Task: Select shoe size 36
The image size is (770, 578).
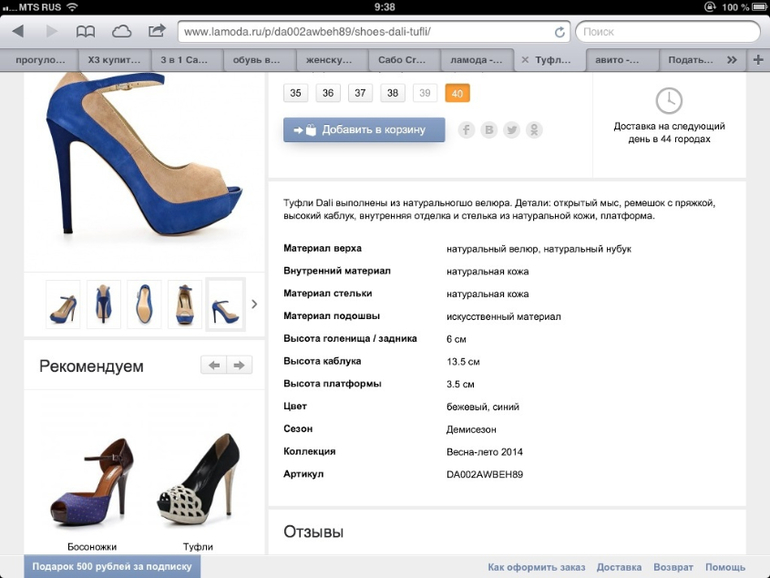Action: click(x=328, y=93)
